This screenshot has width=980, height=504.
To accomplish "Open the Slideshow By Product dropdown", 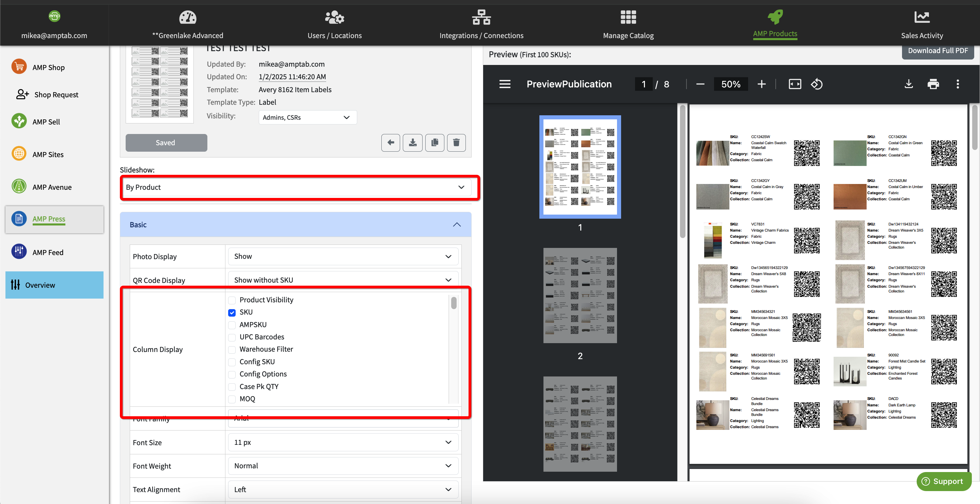I will click(x=296, y=187).
